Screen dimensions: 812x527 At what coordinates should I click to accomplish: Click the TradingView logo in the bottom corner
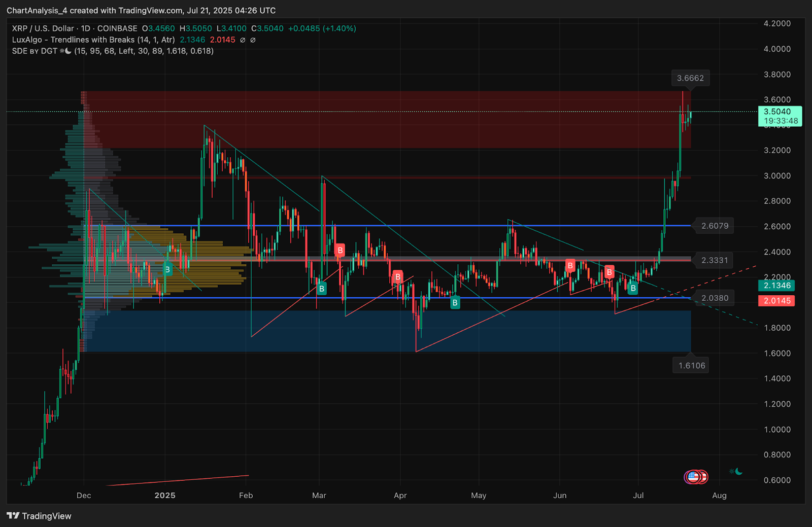click(x=39, y=516)
